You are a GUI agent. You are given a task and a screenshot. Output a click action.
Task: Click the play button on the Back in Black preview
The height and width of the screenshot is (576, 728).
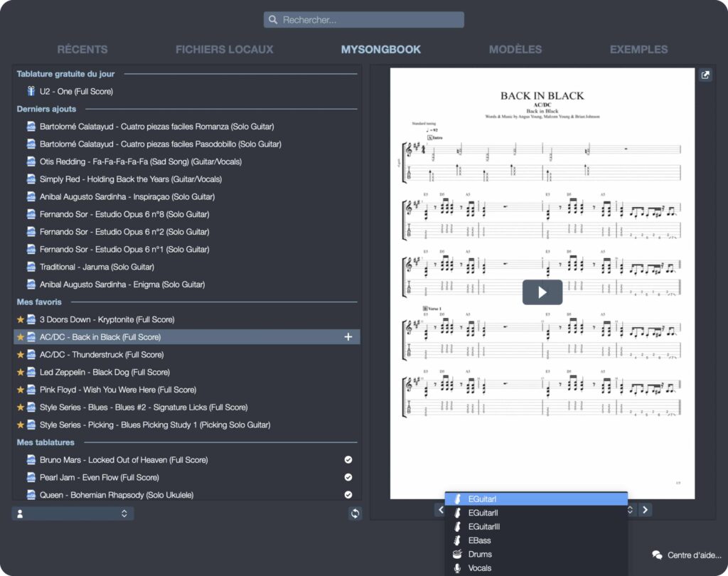coord(542,292)
